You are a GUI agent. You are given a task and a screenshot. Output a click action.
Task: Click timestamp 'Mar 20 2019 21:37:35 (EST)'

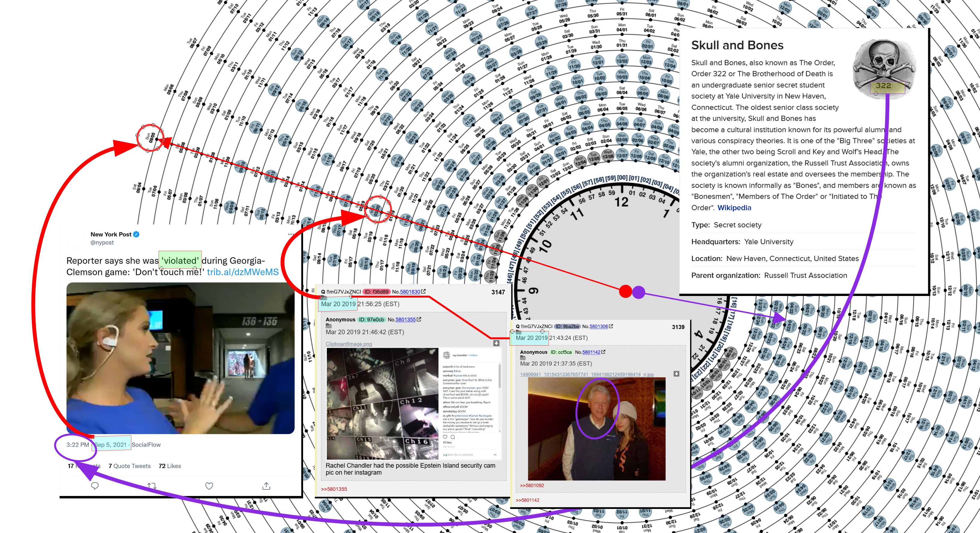click(x=556, y=363)
